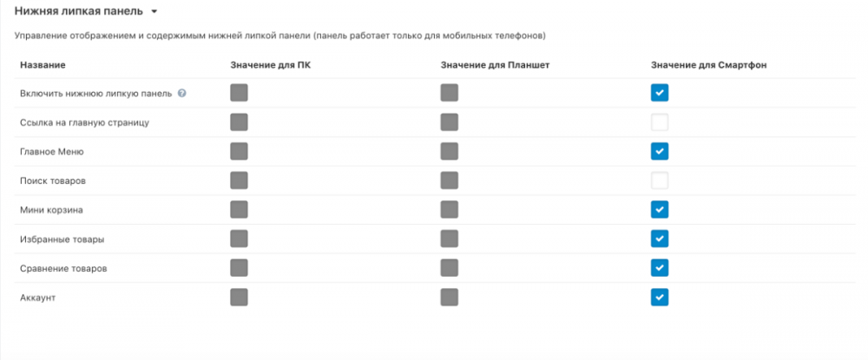Click the gray ПК box for Включить нижнюю липкую панель

[239, 93]
